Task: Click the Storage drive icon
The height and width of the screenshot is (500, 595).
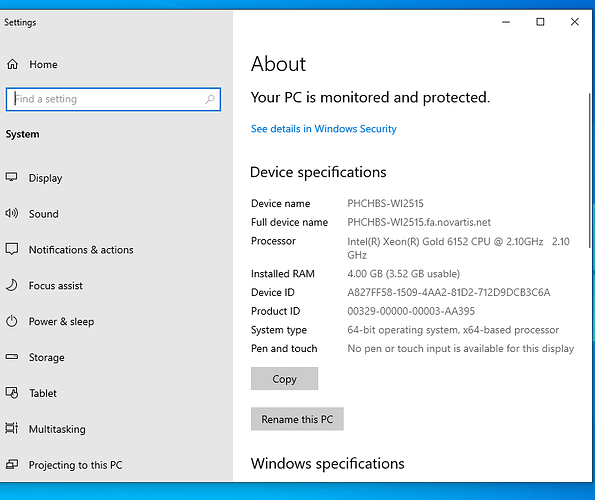Action: pyautogui.click(x=11, y=357)
